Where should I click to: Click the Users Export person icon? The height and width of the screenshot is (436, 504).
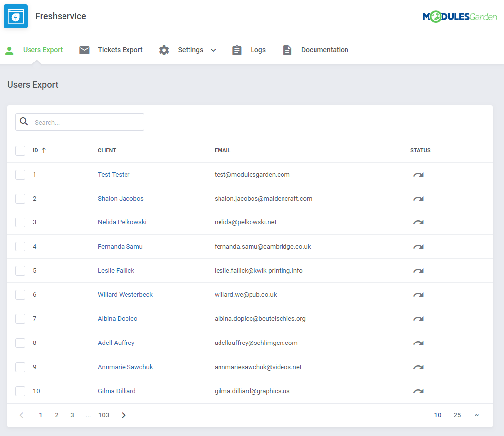[x=9, y=50]
